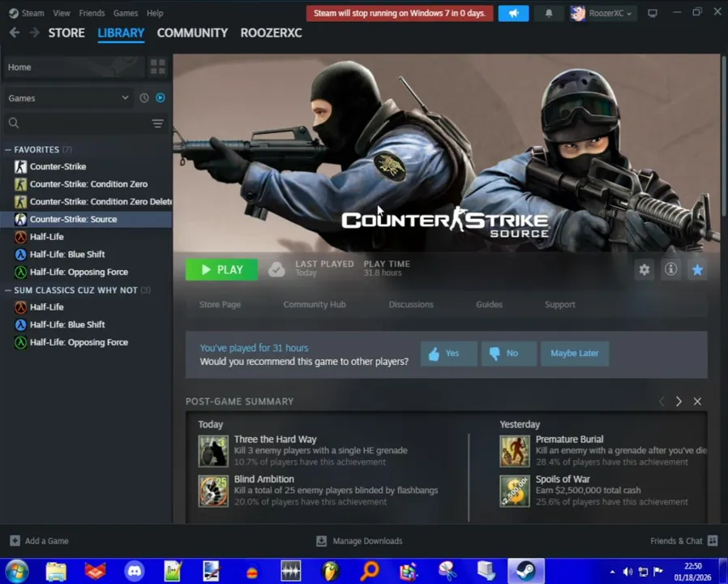This screenshot has height=584, width=728.
Task: Open the Help menu
Action: pos(155,13)
